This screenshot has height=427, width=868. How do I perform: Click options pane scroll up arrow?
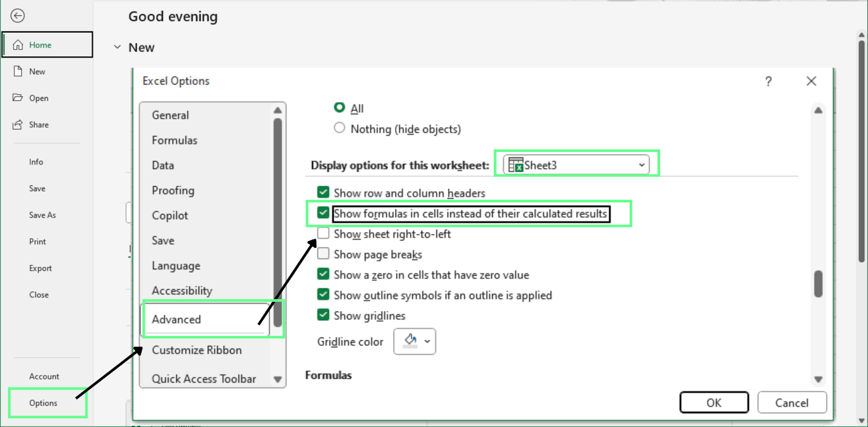click(818, 111)
